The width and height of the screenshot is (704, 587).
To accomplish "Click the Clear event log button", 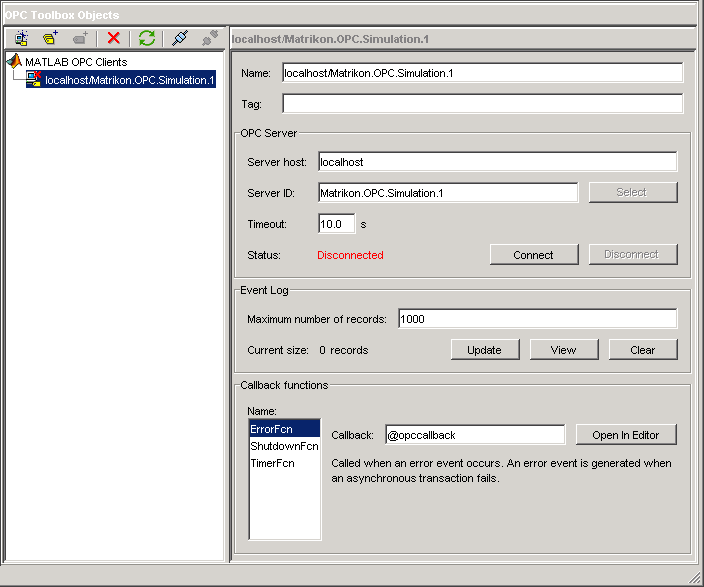I will [643, 349].
